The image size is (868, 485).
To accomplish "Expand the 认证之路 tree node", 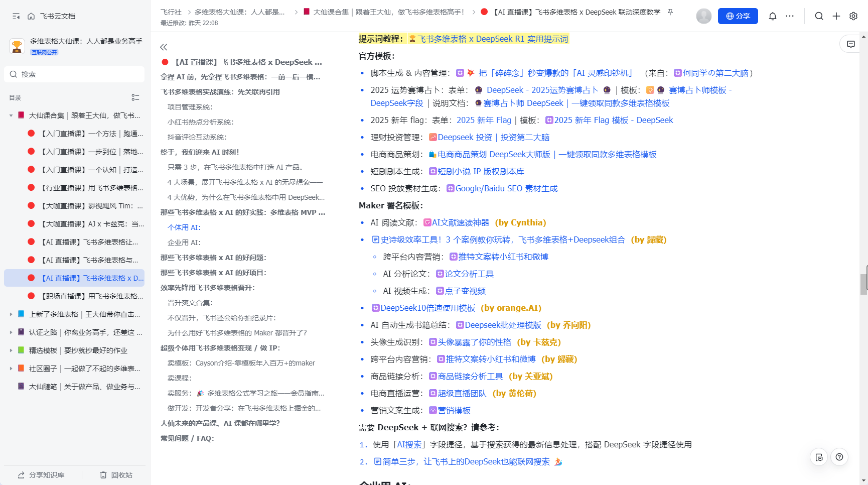I will (11, 332).
